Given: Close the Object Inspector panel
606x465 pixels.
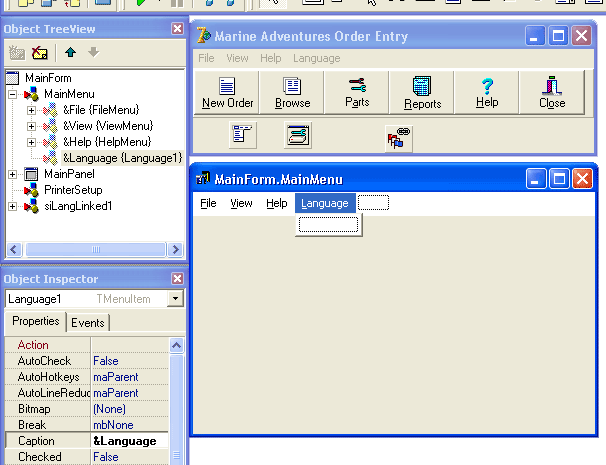Looking at the screenshot, I should 177,279.
